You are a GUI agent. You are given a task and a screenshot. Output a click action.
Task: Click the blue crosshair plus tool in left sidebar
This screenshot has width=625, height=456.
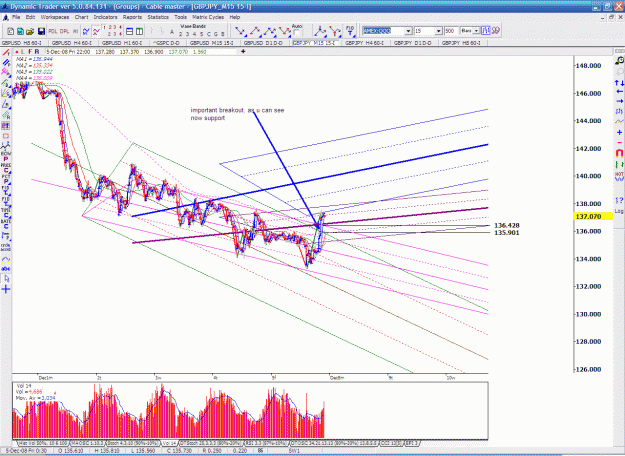[6, 289]
